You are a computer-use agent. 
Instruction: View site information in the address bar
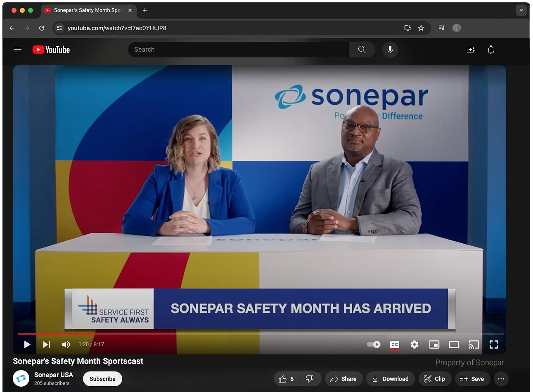coord(59,28)
